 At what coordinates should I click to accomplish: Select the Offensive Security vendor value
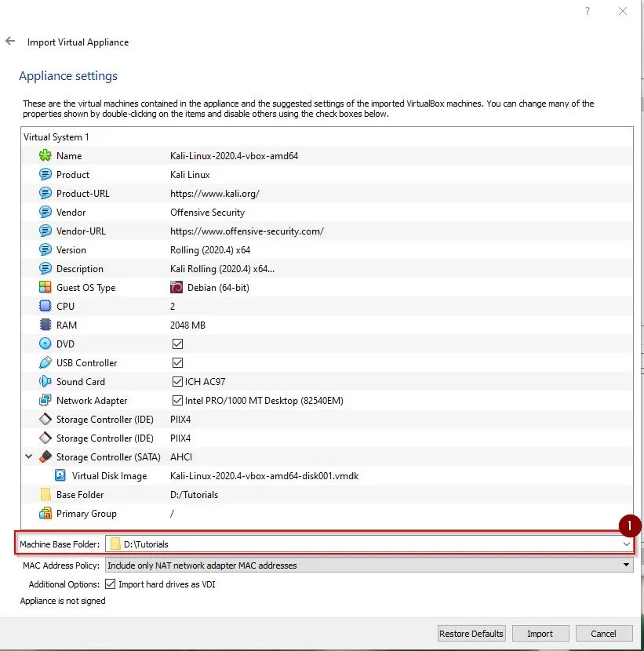(207, 212)
